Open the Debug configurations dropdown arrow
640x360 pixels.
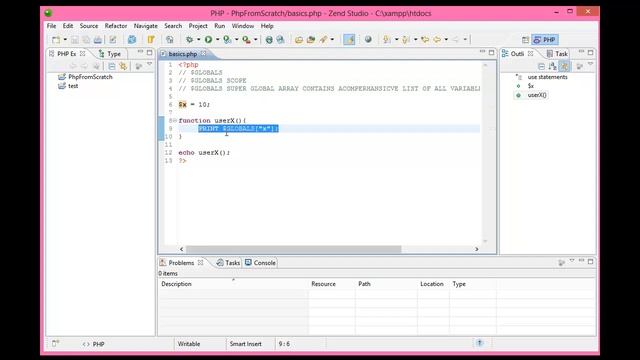[x=198, y=40]
